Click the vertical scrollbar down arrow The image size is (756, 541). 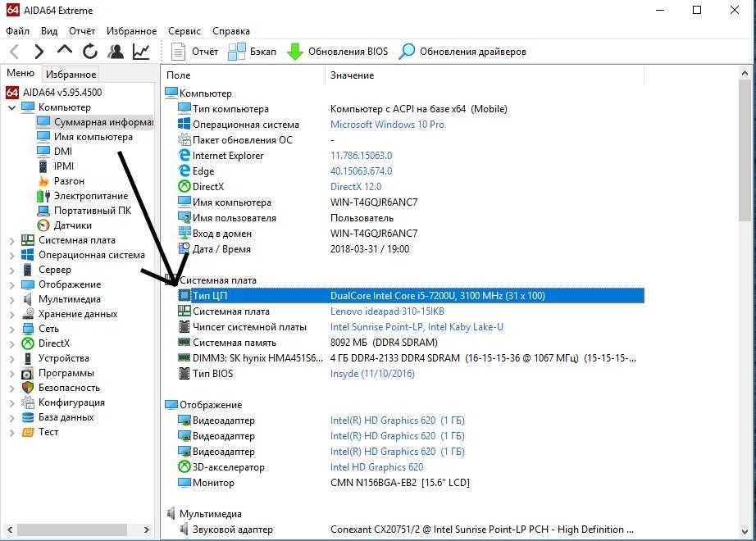tap(745, 532)
